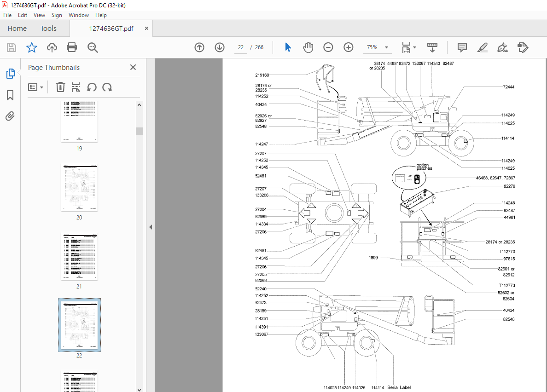Click the page number input field
Screen dimensions: 547x392
[x=241, y=47]
